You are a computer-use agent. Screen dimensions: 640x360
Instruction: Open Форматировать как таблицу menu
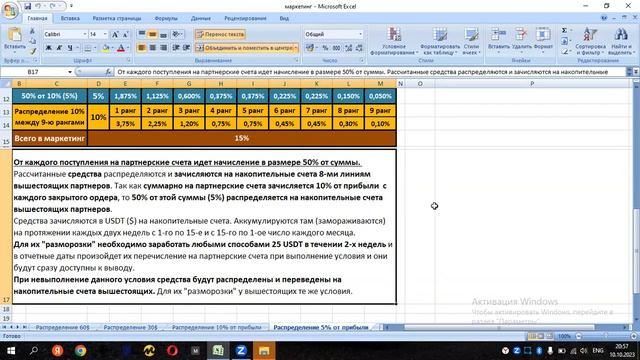click(440, 41)
